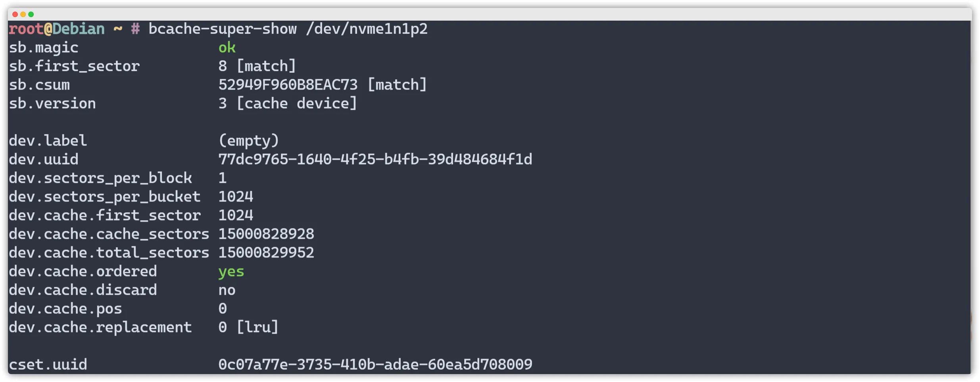Click the dev.label (empty) value

click(x=249, y=141)
